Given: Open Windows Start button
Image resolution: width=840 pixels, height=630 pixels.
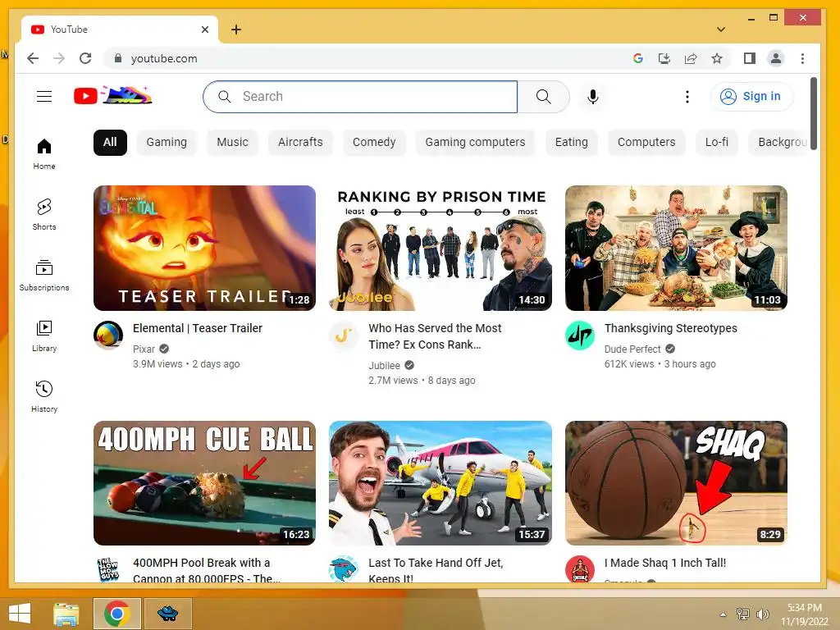Looking at the screenshot, I should (20, 614).
